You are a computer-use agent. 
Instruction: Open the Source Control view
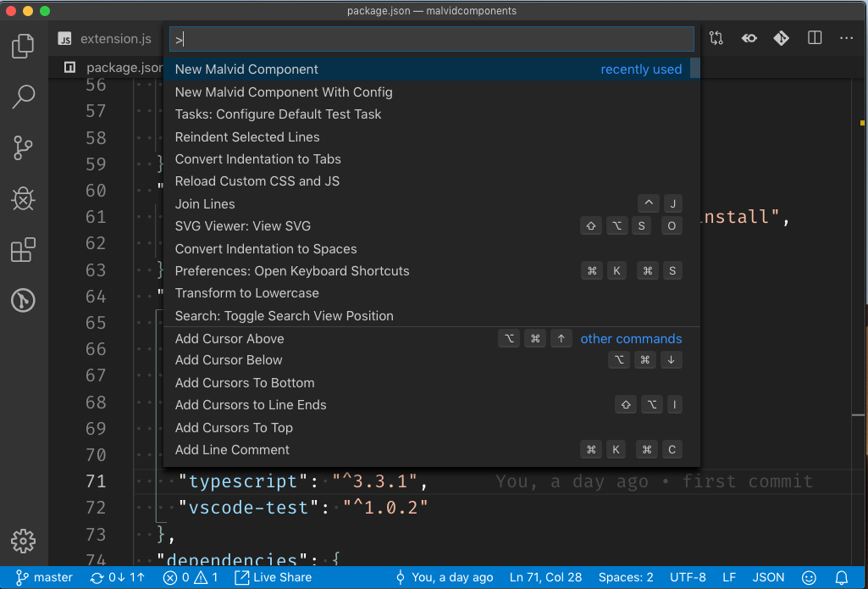(23, 147)
